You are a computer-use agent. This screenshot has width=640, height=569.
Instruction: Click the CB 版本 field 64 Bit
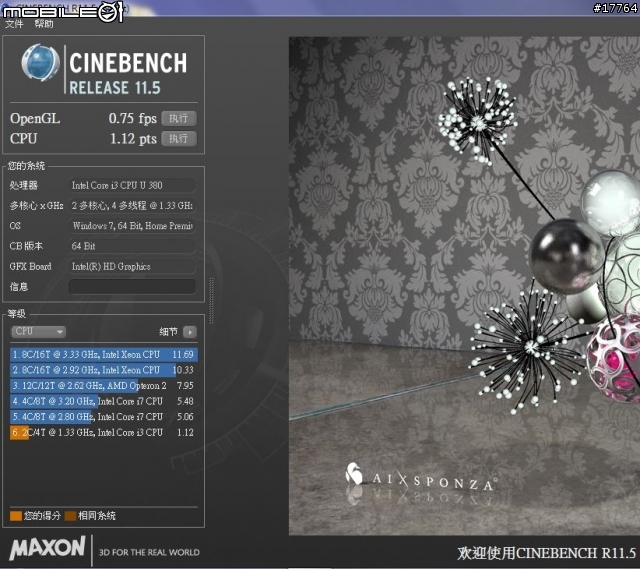[132, 246]
